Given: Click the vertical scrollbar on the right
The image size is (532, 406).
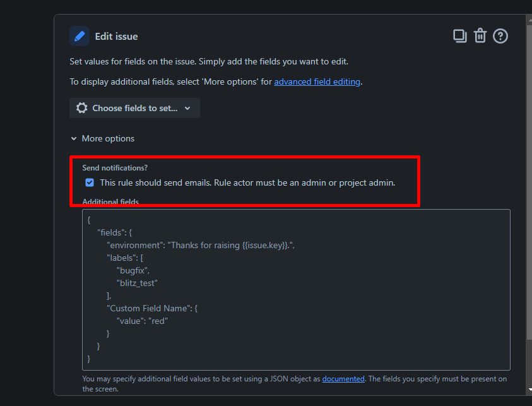Looking at the screenshot, I should coord(529,182).
